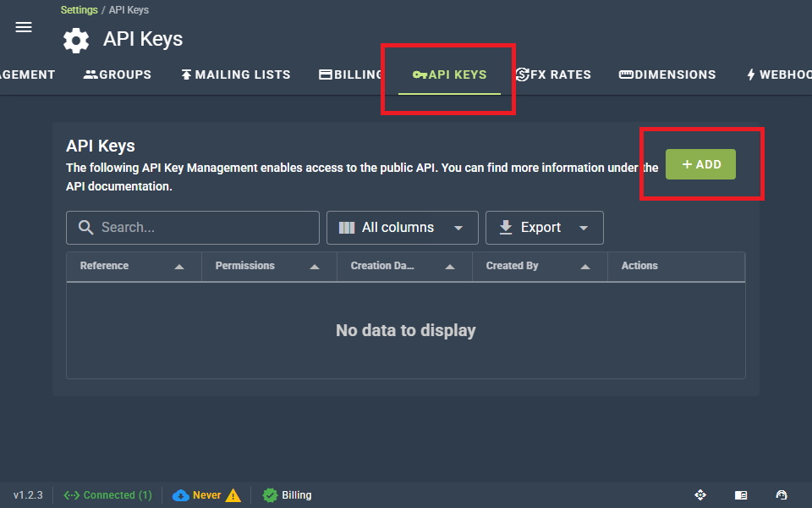This screenshot has width=812, height=508.
Task: Click the Created By column header text
Action: coord(513,265)
